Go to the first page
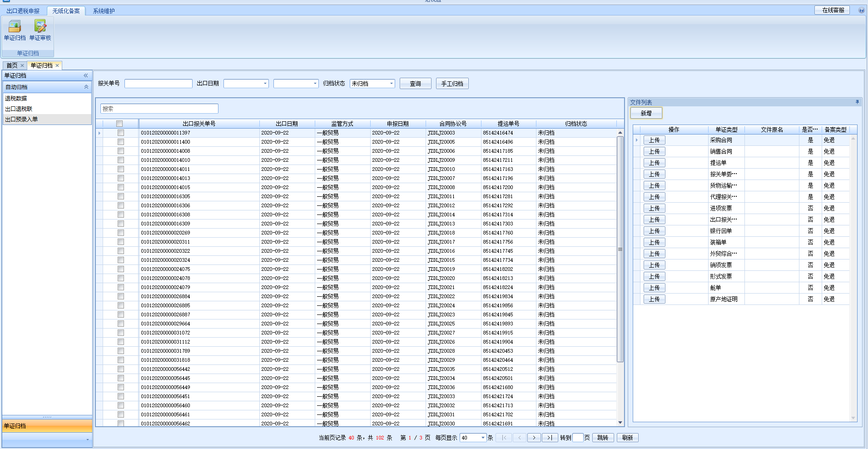Viewport: 868px width, 449px height. [504, 438]
